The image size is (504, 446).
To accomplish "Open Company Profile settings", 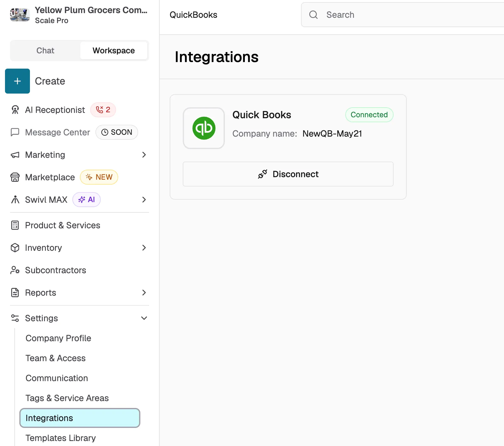I will click(58, 338).
